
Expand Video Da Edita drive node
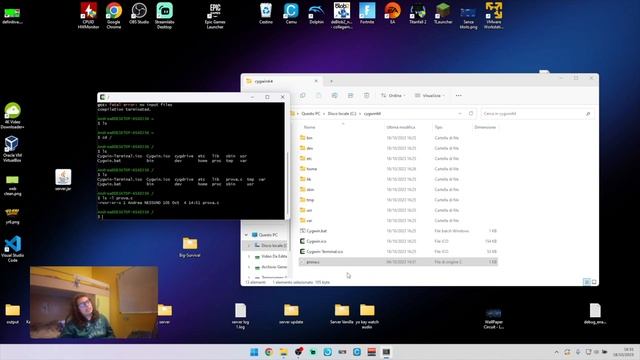point(249,256)
